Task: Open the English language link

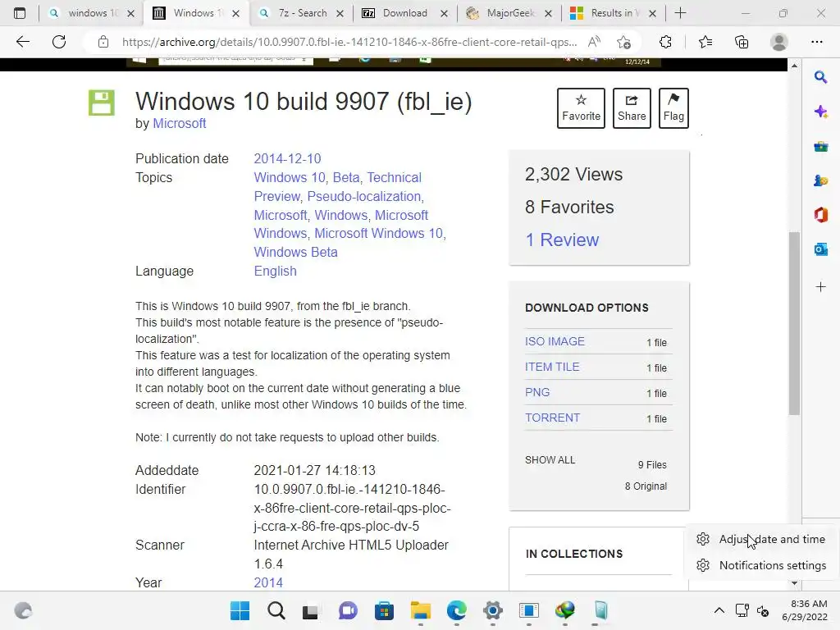Action: [275, 271]
